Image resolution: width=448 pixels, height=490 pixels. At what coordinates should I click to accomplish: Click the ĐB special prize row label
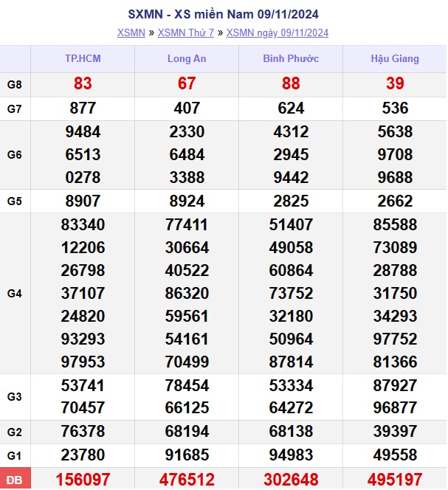point(15,479)
